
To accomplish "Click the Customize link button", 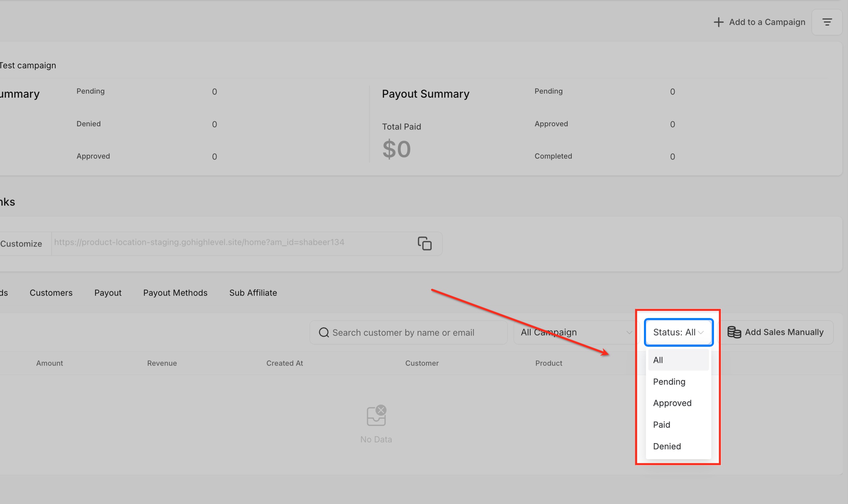I will (x=21, y=244).
